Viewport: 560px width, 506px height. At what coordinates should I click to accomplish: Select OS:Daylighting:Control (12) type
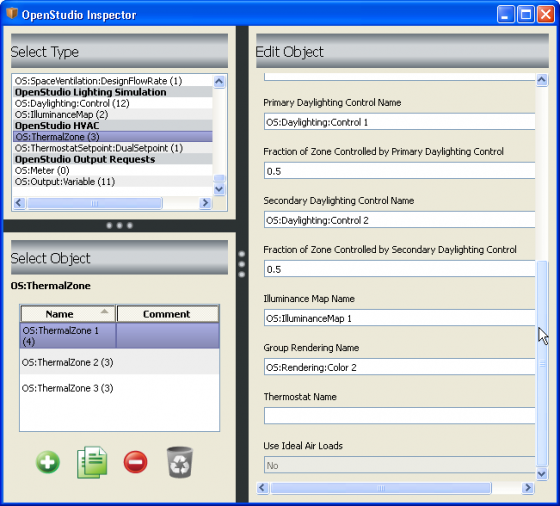coord(112,103)
